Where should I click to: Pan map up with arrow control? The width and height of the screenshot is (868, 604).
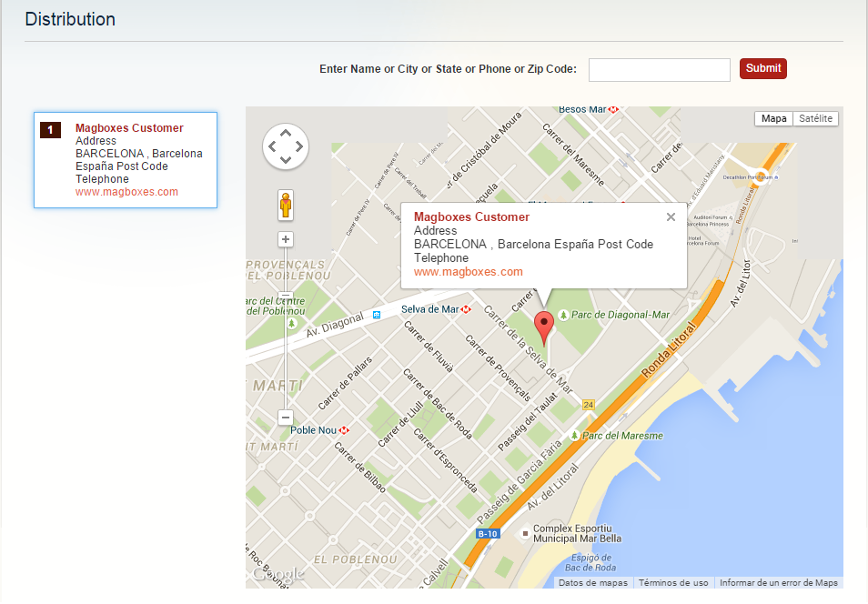coord(286,134)
